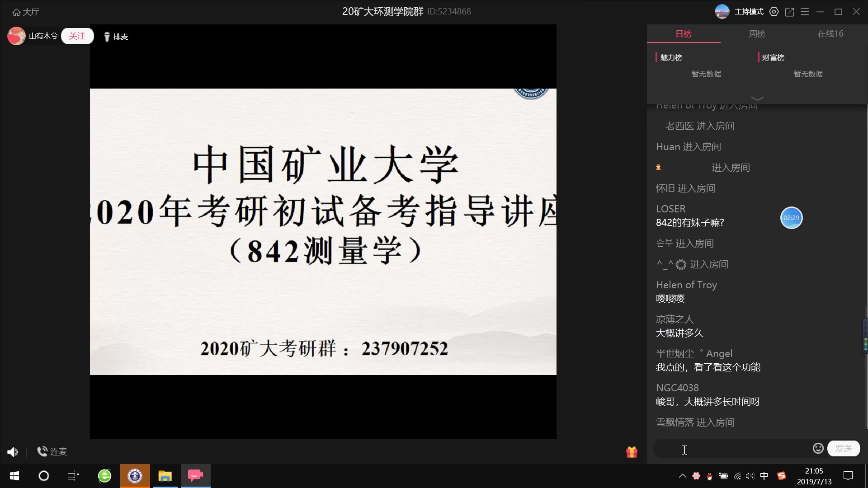Switch to the 周榜 weekly ranking tab
The height and width of the screenshot is (488, 868).
[757, 34]
